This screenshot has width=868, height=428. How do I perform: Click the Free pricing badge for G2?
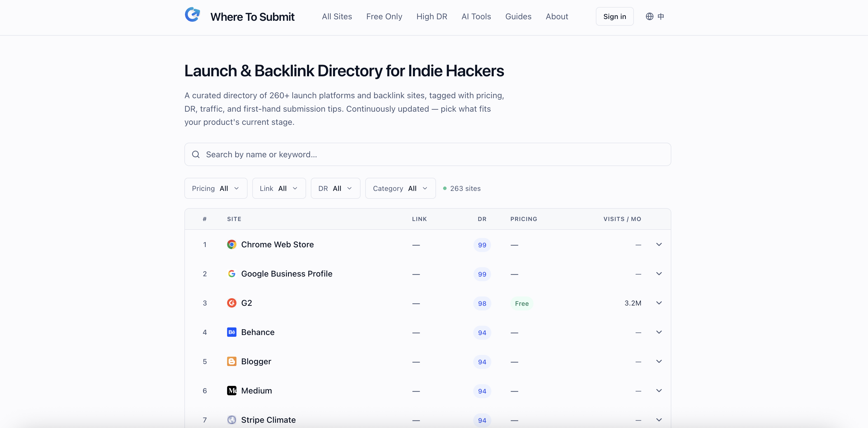tap(522, 303)
